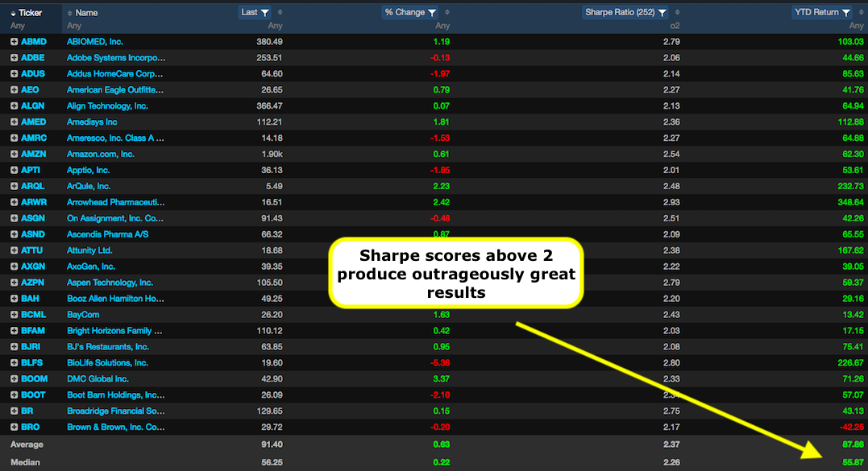This screenshot has height=471, width=868.
Task: Expand the ALGN row plus icon
Action: click(14, 105)
